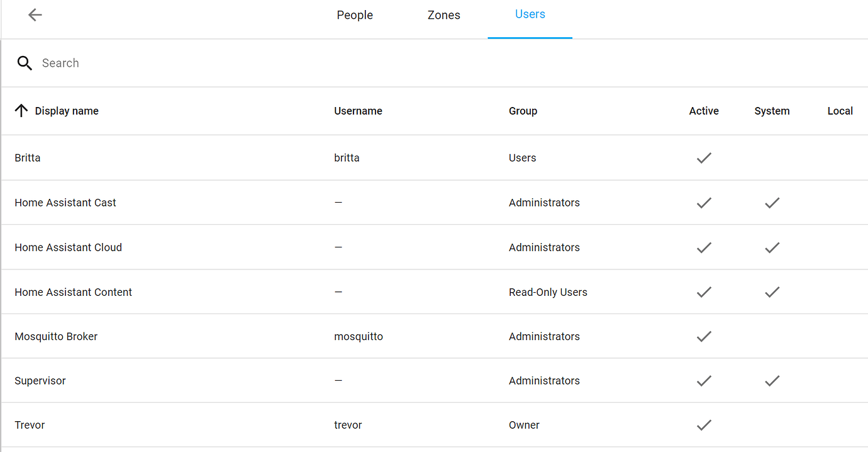Viewport: 868px width, 452px height.
Task: Click the sort arrow beside Display name
Action: click(x=21, y=111)
